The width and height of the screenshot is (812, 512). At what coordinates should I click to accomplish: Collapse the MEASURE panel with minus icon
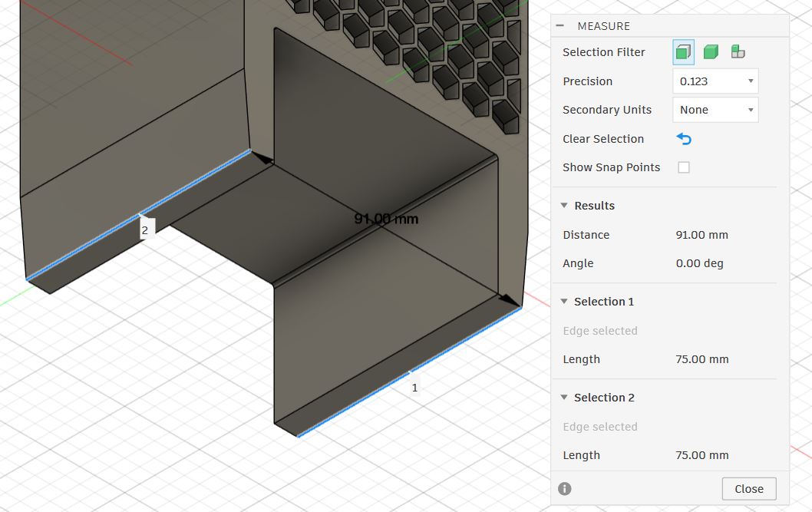click(x=559, y=25)
